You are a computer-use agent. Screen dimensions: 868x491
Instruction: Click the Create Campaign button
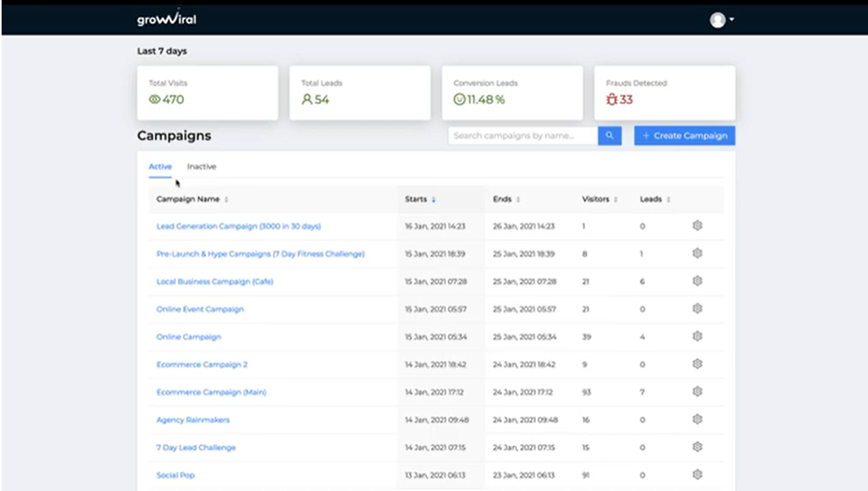[x=684, y=135]
